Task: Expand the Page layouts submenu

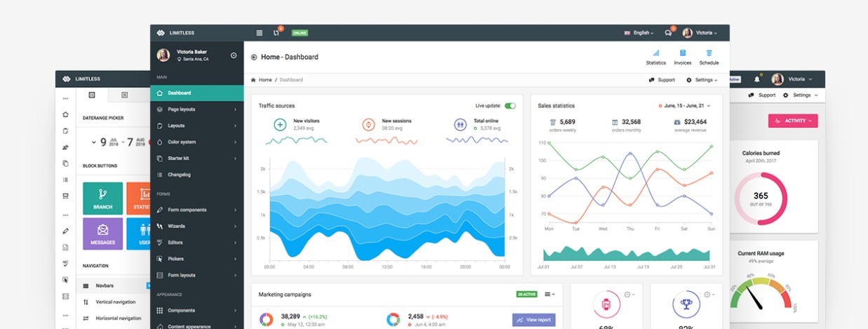Action: click(197, 109)
